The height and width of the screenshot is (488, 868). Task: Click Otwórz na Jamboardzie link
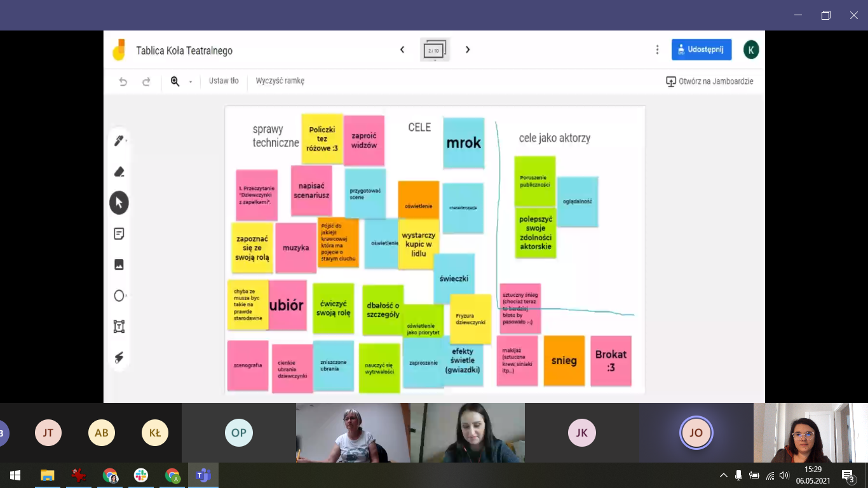coord(709,81)
